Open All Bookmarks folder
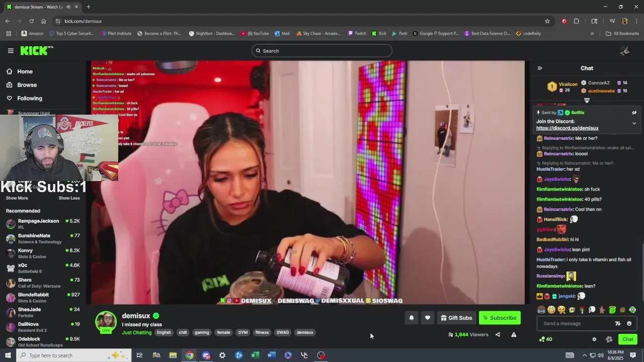The height and width of the screenshot is (362, 644). [x=622, y=34]
